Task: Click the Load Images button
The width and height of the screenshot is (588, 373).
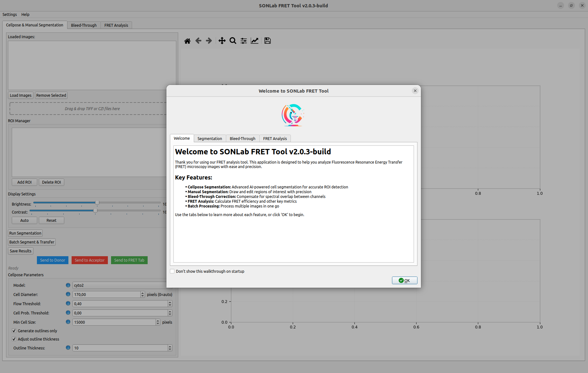Action: click(21, 95)
